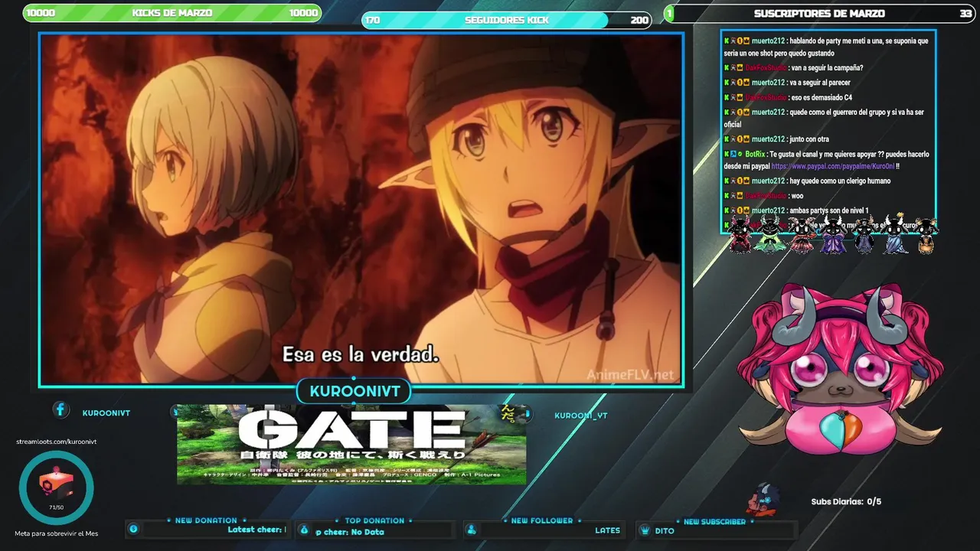This screenshot has height=551, width=980.
Task: Click the 'DITO' new subscriber ticker text
Action: point(665,530)
